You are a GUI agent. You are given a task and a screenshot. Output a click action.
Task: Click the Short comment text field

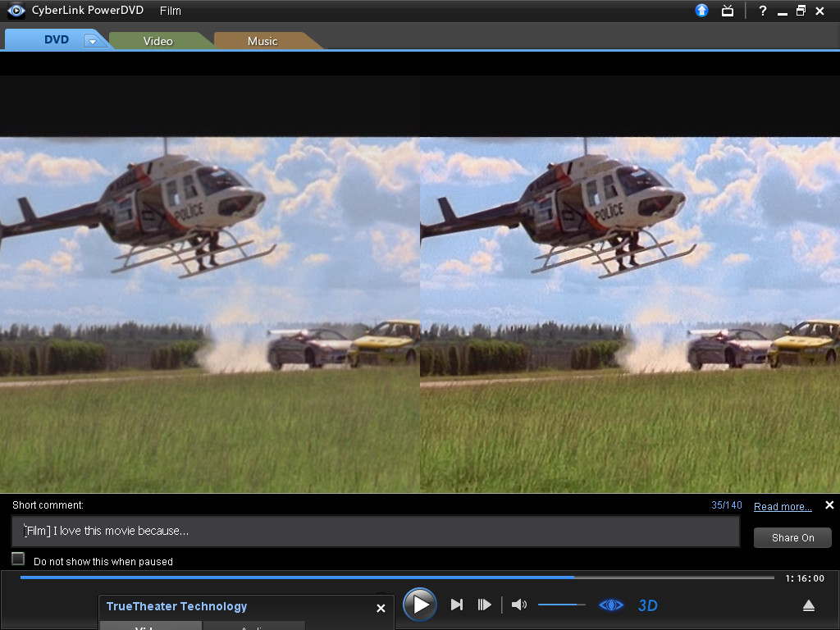(x=376, y=531)
